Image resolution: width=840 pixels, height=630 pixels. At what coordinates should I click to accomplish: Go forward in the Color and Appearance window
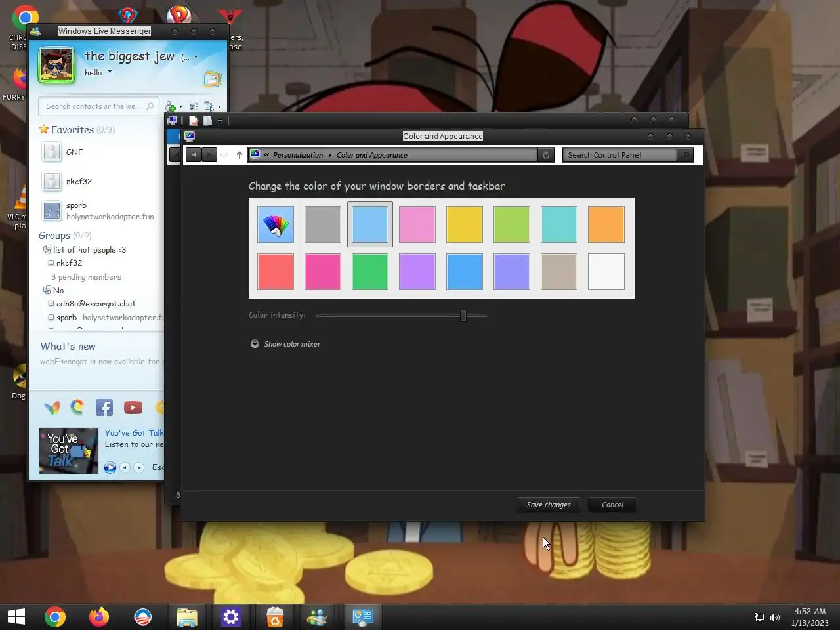point(209,155)
